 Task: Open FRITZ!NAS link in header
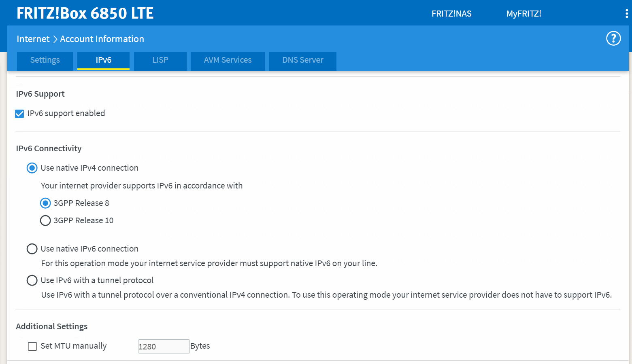tap(451, 14)
